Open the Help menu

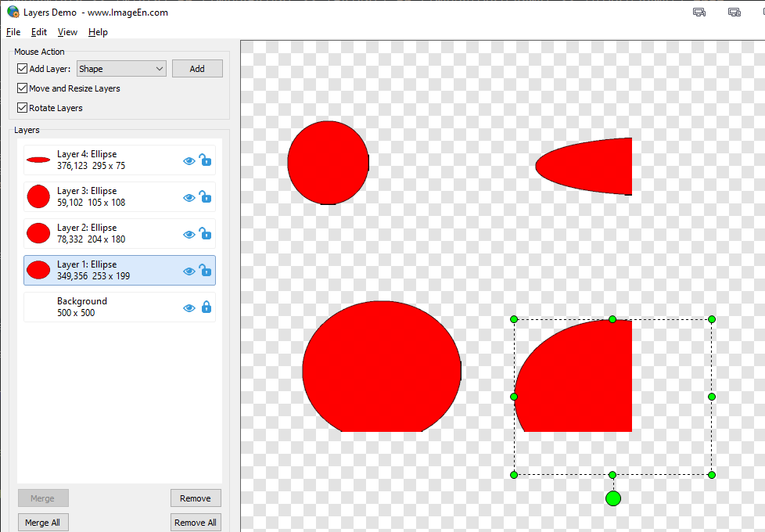[x=98, y=32]
